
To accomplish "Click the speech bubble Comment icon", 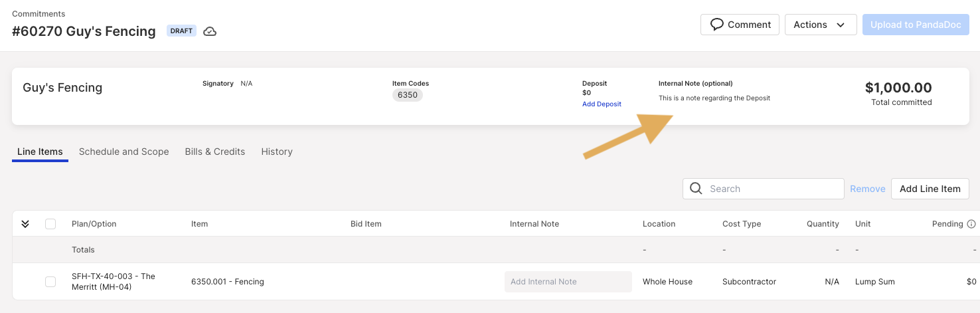I will tap(716, 25).
